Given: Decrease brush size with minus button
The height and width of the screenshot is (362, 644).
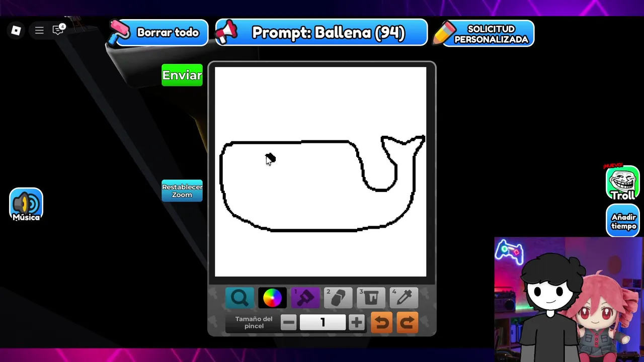Looking at the screenshot, I should [289, 322].
